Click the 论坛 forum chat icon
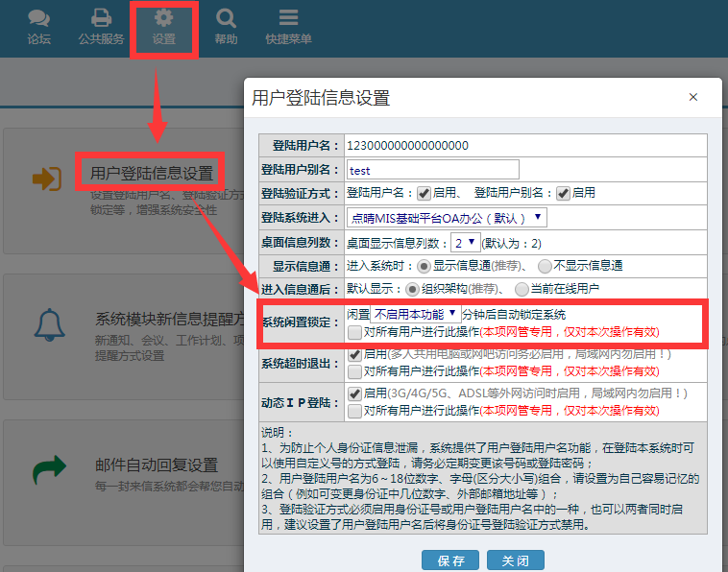This screenshot has height=572, width=728. tap(39, 18)
